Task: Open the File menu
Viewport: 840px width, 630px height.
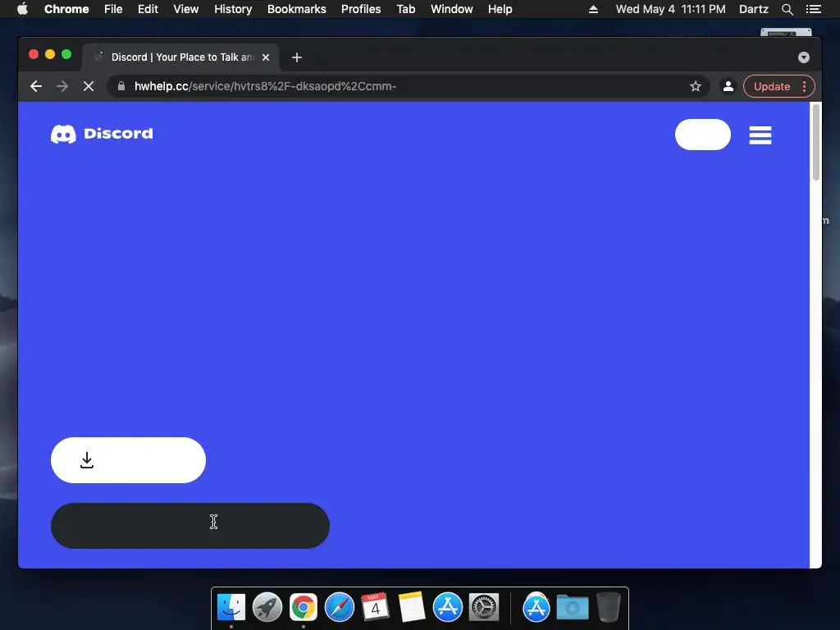Action: (x=113, y=9)
